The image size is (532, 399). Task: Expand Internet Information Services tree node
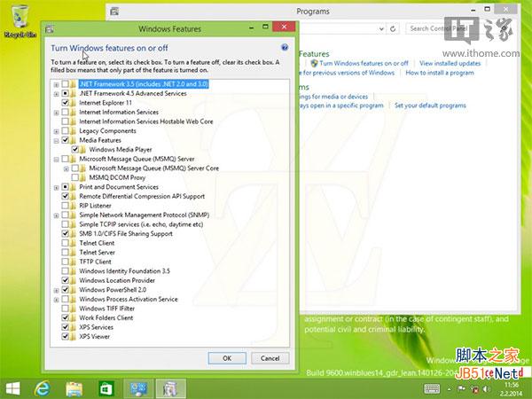(57, 113)
